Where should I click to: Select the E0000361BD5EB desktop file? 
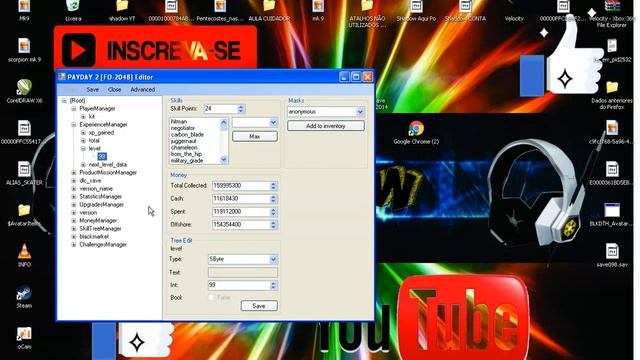pyautogui.click(x=612, y=170)
